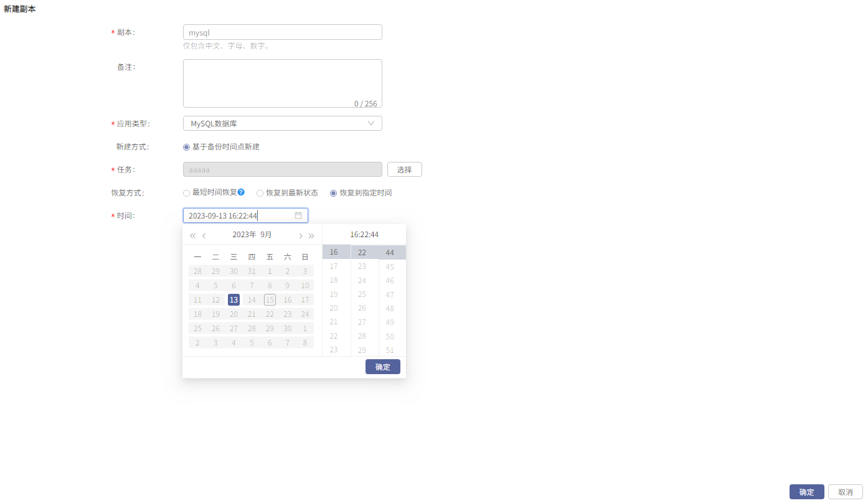Viewport: 868px width, 503px height.
Task: Open the year selector 2023年
Action: point(244,235)
